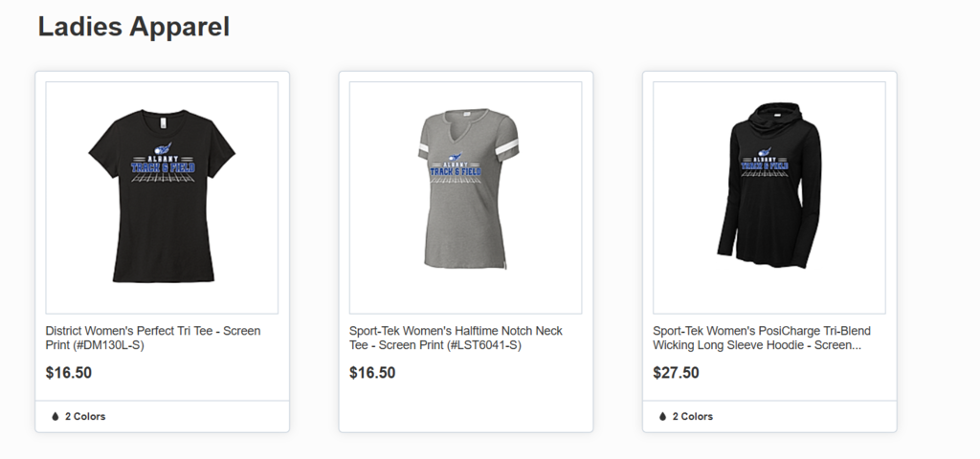Click the empty footer of the Notch Neck Tee card
This screenshot has height=459, width=980.
[x=465, y=416]
